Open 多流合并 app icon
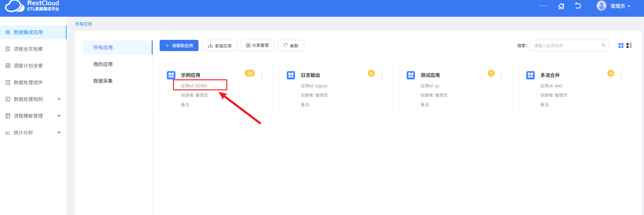 530,75
